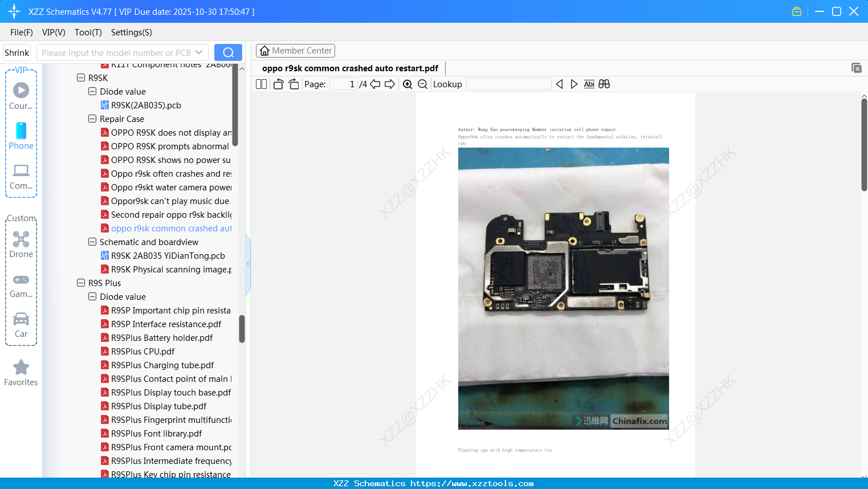Go to the previous PDF page arrow

(375, 84)
